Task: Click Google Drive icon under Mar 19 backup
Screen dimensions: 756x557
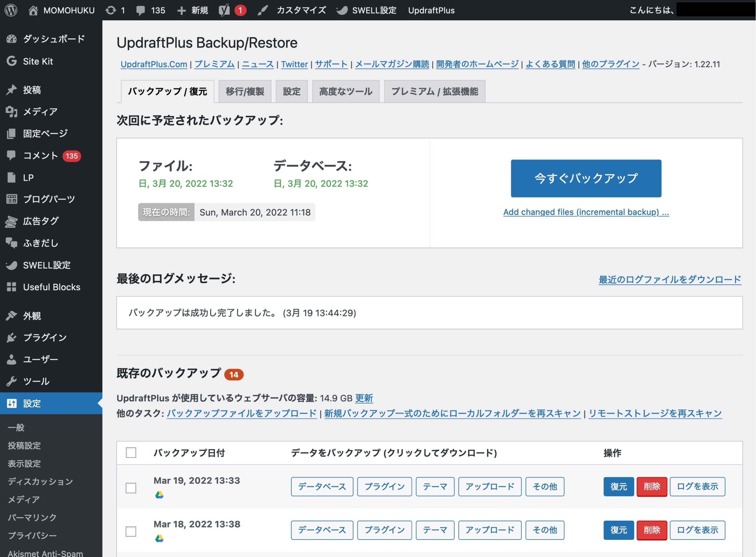Action: pos(159,495)
